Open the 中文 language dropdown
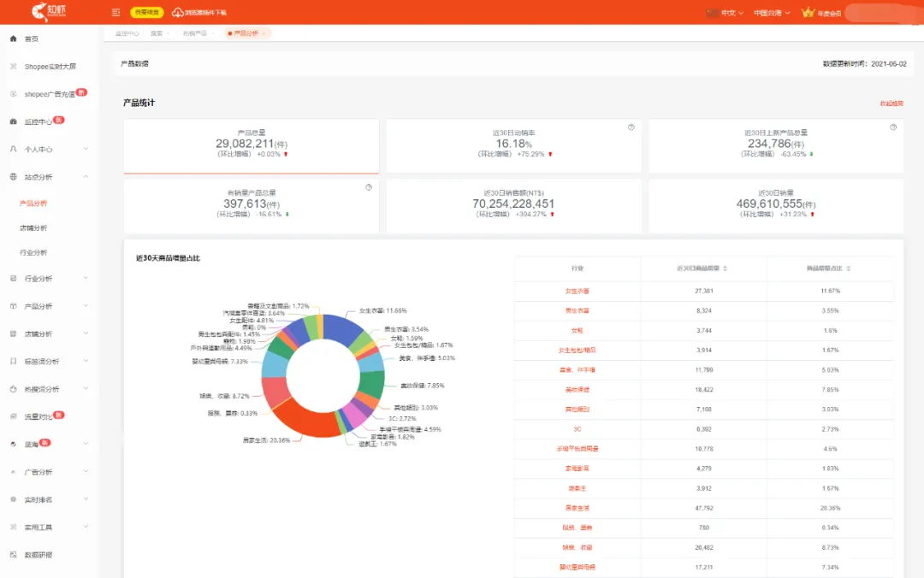Image resolution: width=924 pixels, height=578 pixels. pyautogui.click(x=731, y=12)
